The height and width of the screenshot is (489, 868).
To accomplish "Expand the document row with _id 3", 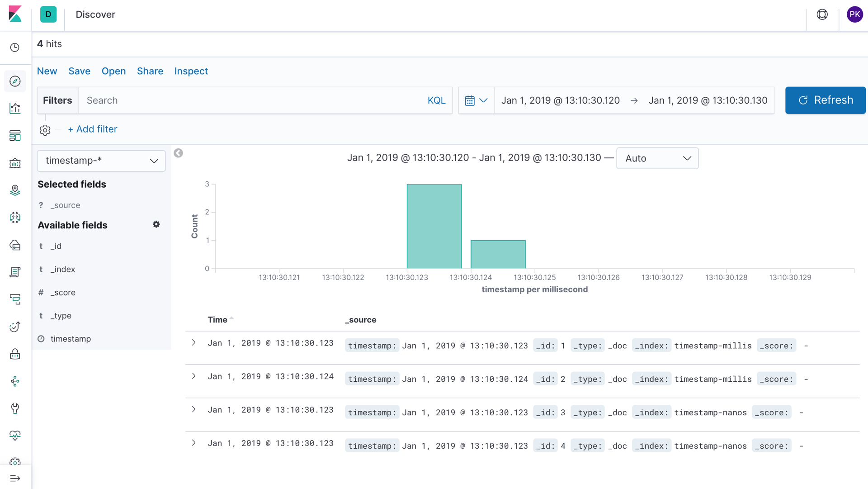I will tap(193, 410).
